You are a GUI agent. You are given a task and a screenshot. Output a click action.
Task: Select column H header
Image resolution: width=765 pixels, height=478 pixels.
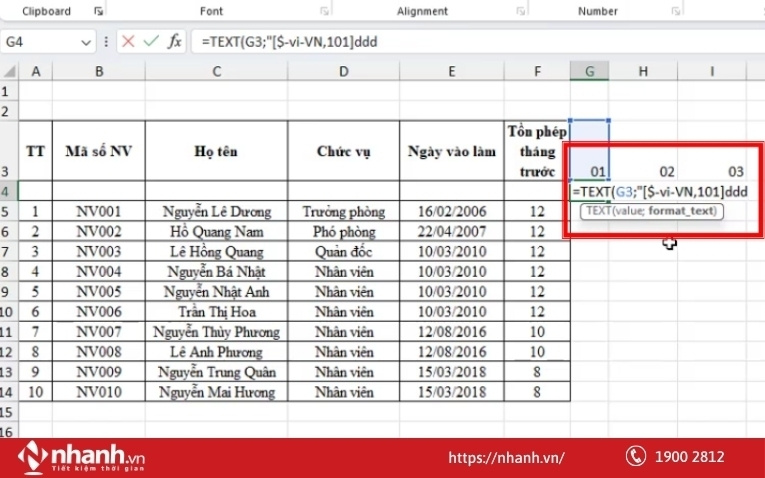coord(643,72)
